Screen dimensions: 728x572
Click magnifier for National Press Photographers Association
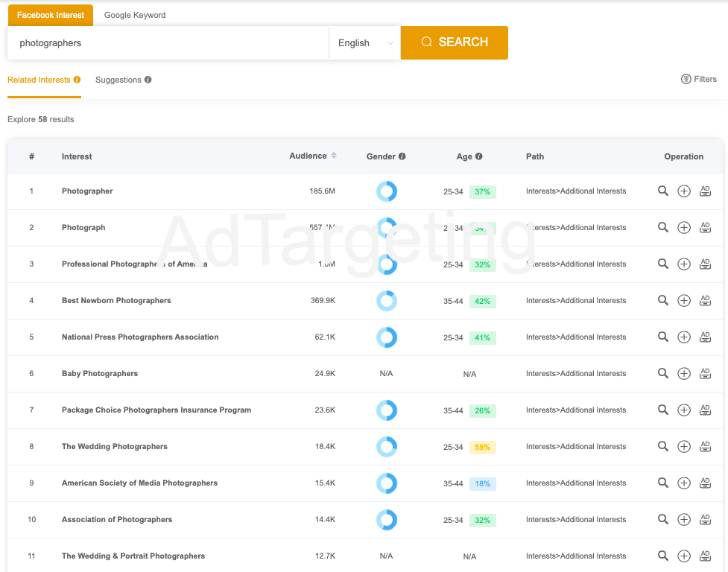(x=663, y=337)
